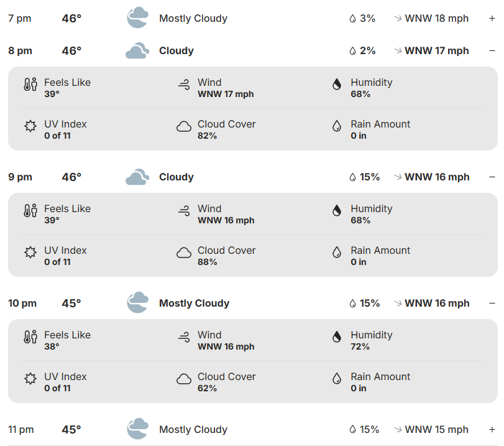Screen dimensions: 504x446
Task: Collapse the 8 pm forecast details
Action: coord(492,51)
